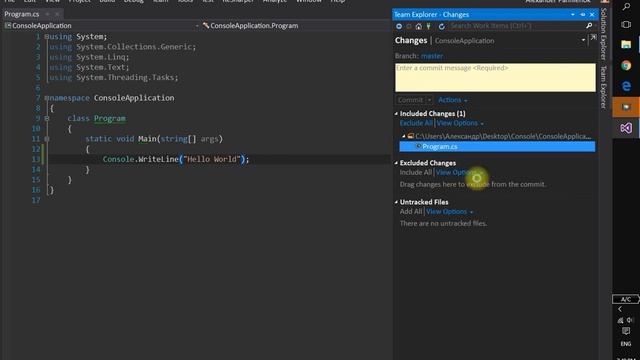Screen dimensions: 640x360
Task: Close the Team Explorer panel
Action: click(592, 14)
